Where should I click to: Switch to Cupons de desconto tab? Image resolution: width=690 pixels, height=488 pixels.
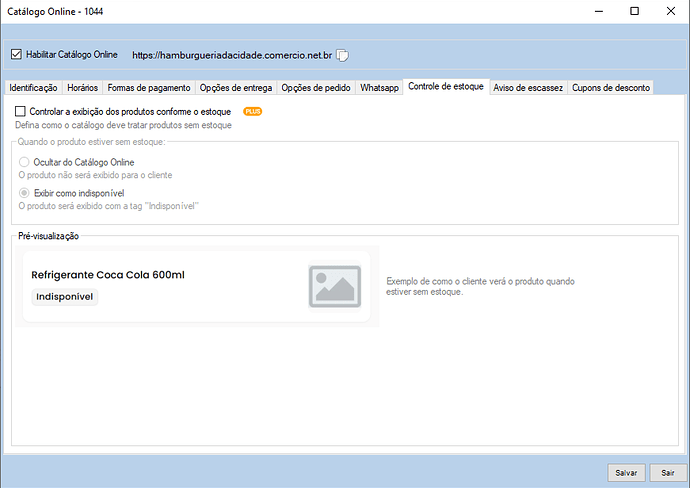pyautogui.click(x=611, y=88)
